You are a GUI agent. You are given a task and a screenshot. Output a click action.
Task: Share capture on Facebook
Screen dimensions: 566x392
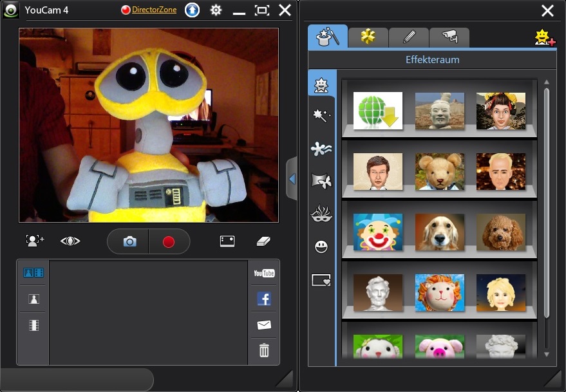(x=264, y=299)
